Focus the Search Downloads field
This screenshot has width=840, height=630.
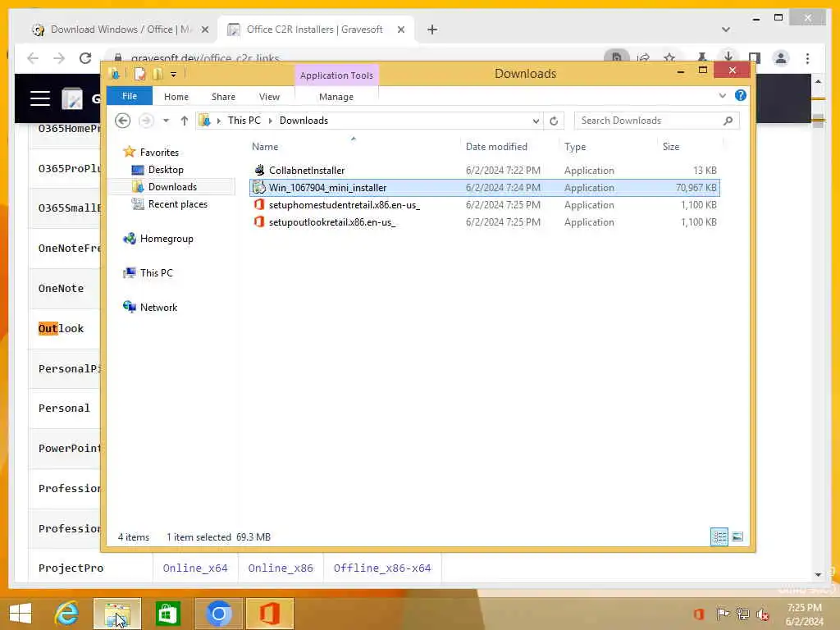[x=656, y=121]
